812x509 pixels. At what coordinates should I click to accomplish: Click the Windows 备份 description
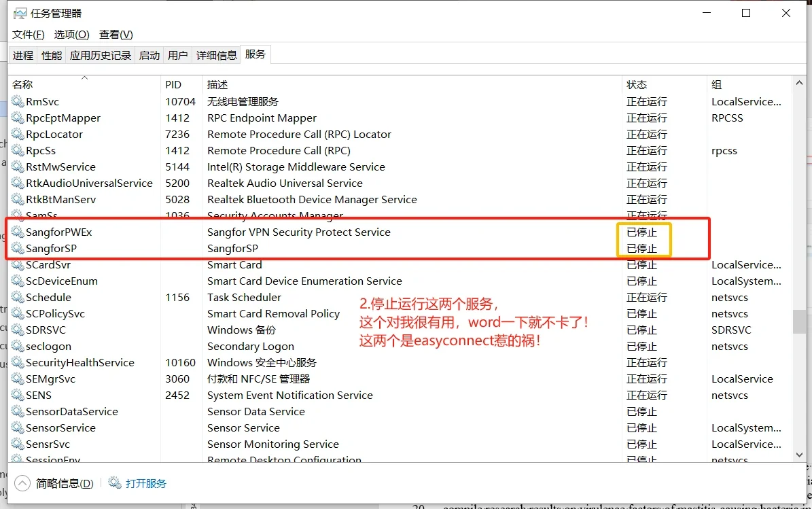coord(241,330)
